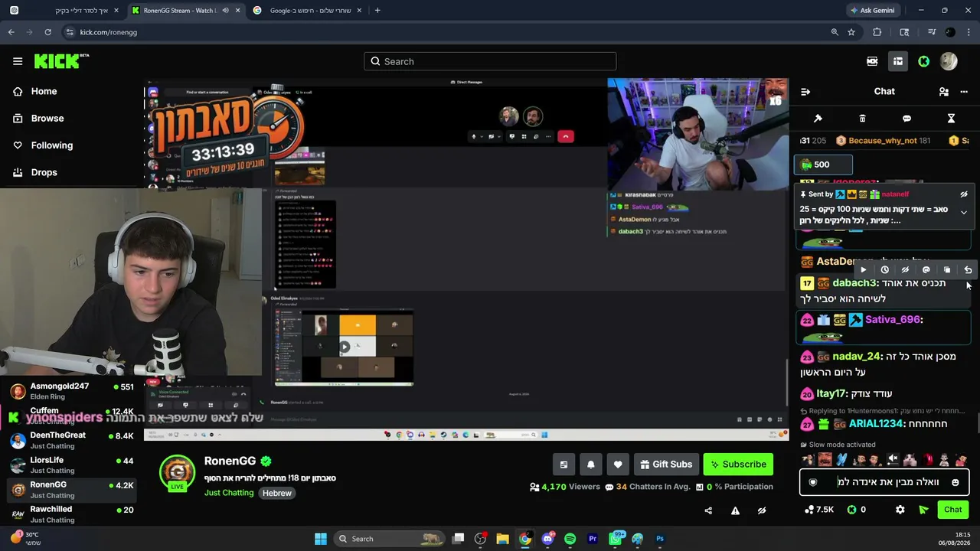Open chat settings gear icon

900,510
